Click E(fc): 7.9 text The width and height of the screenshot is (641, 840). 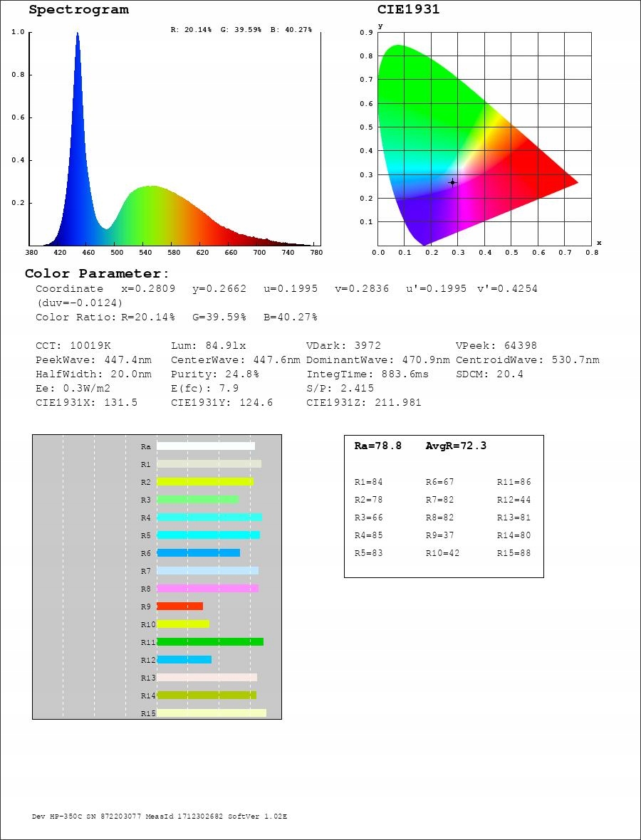205,389
